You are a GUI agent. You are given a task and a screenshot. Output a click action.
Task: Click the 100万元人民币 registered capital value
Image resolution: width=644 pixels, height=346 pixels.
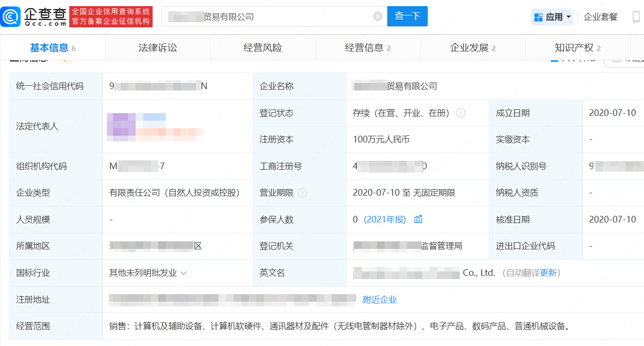(381, 140)
